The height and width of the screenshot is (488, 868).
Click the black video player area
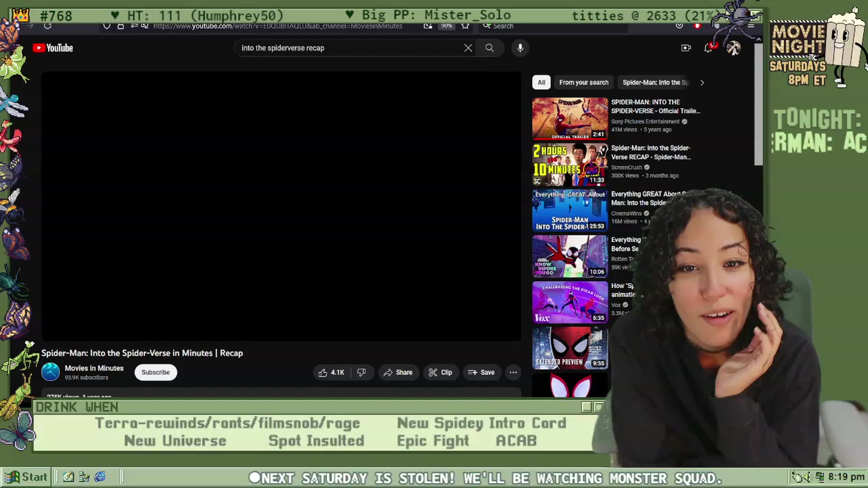tap(281, 206)
